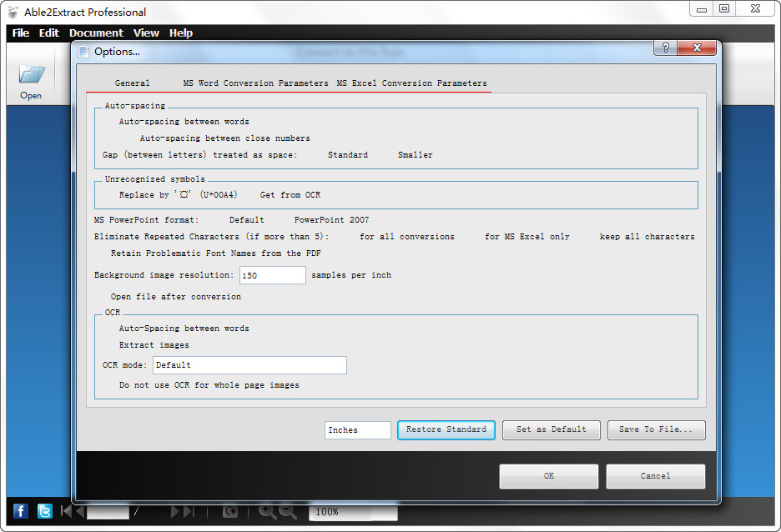Choose Default PowerPoint format
Screen dimensions: 781x532
[x=246, y=219]
